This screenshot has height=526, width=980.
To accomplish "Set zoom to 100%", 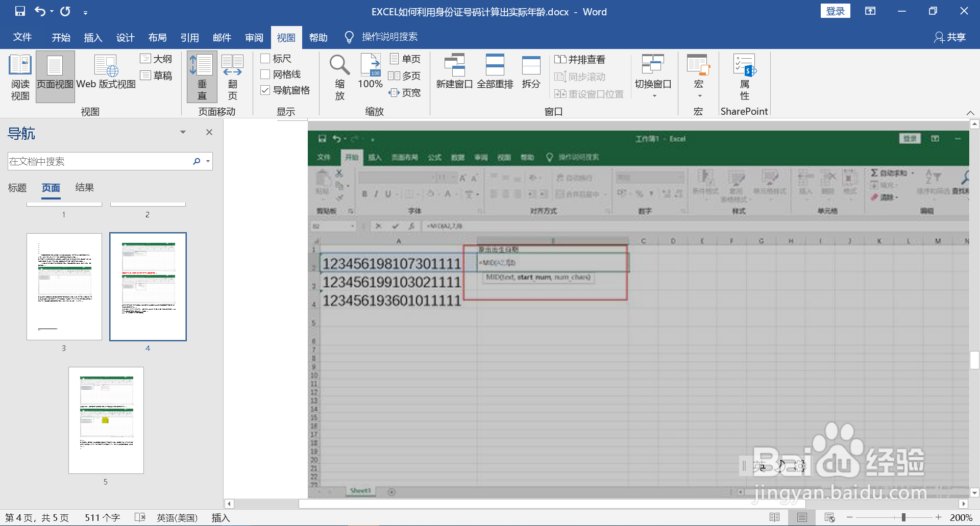I will [x=370, y=71].
